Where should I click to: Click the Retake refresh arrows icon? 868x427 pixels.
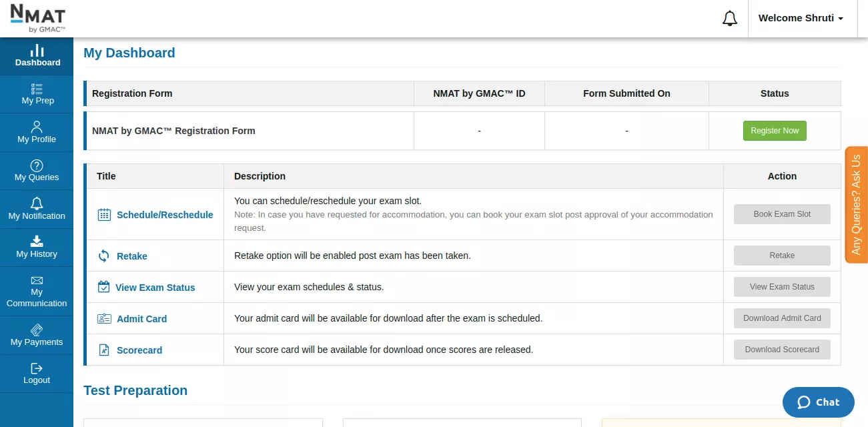[104, 256]
